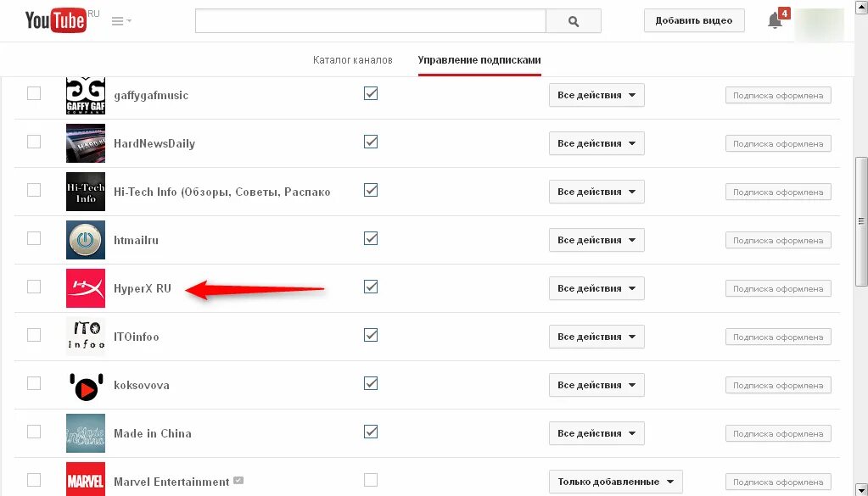
Task: Open the guide menu icon beside the logo
Action: tap(121, 21)
